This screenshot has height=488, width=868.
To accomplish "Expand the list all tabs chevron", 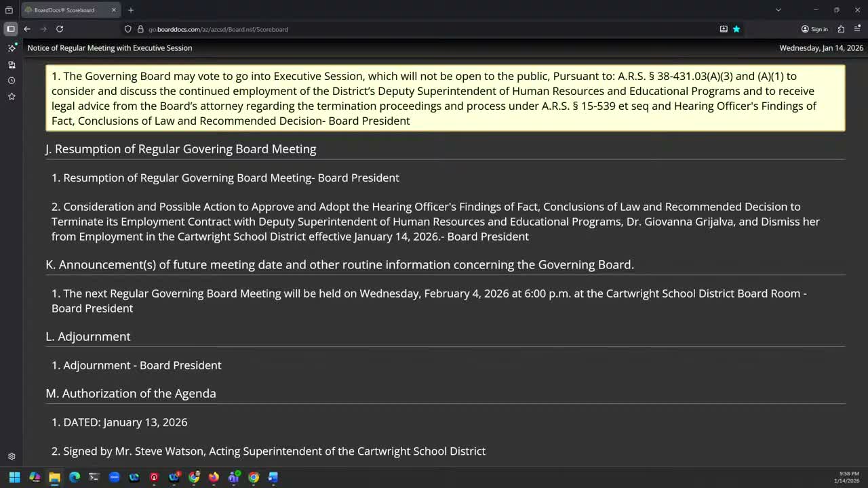I will 778,10.
